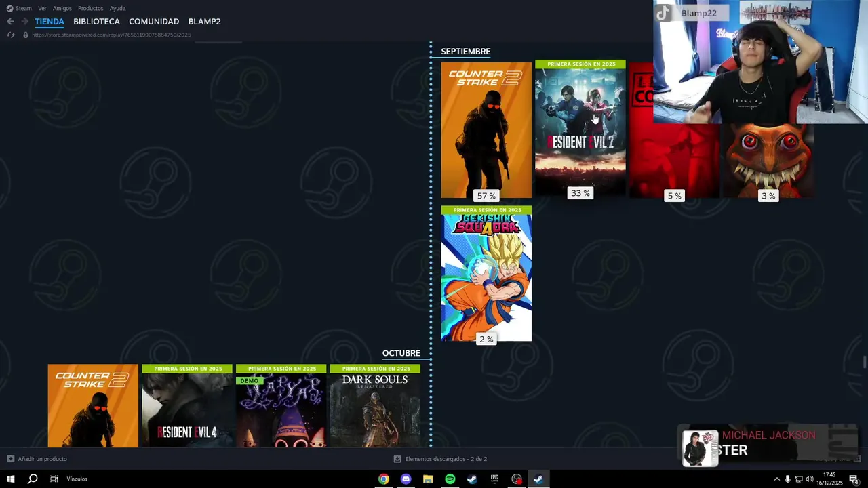The image size is (868, 488).
Task: Open the Steam menu
Action: point(24,8)
